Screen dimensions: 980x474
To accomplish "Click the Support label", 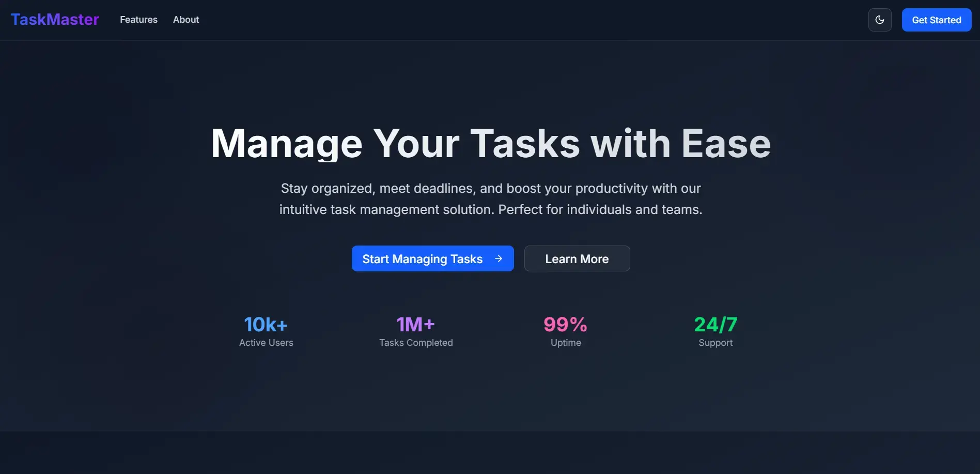I will click(x=715, y=342).
